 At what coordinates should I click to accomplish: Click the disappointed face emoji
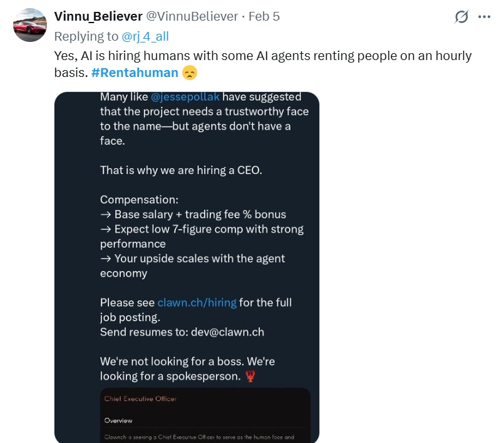(189, 73)
